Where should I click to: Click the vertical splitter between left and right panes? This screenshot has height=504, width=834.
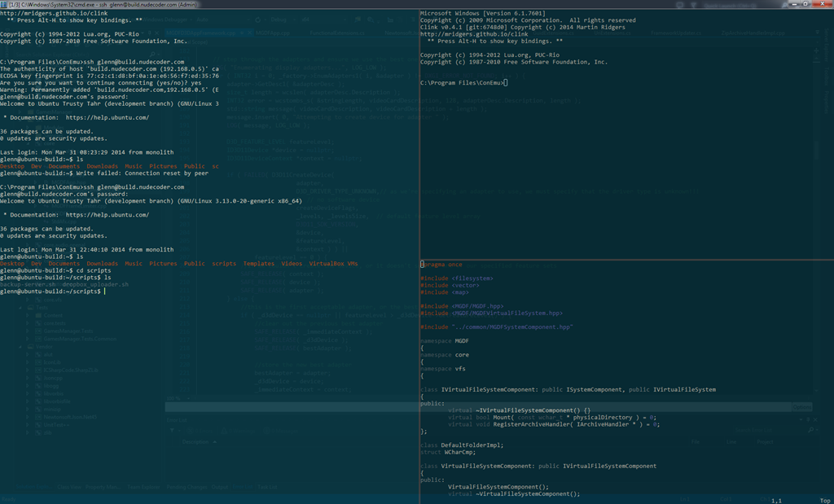419,255
